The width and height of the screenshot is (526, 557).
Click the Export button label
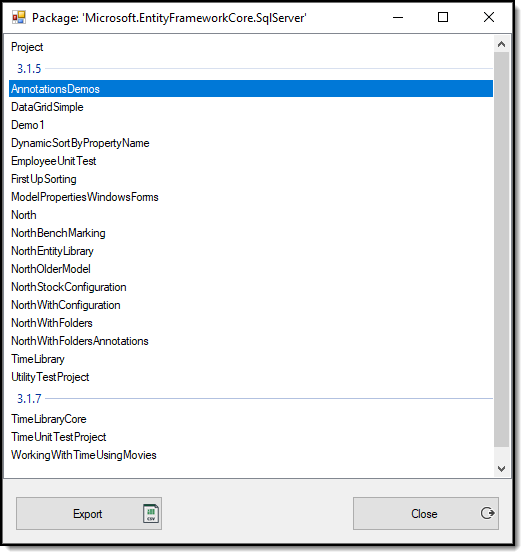[x=87, y=514]
